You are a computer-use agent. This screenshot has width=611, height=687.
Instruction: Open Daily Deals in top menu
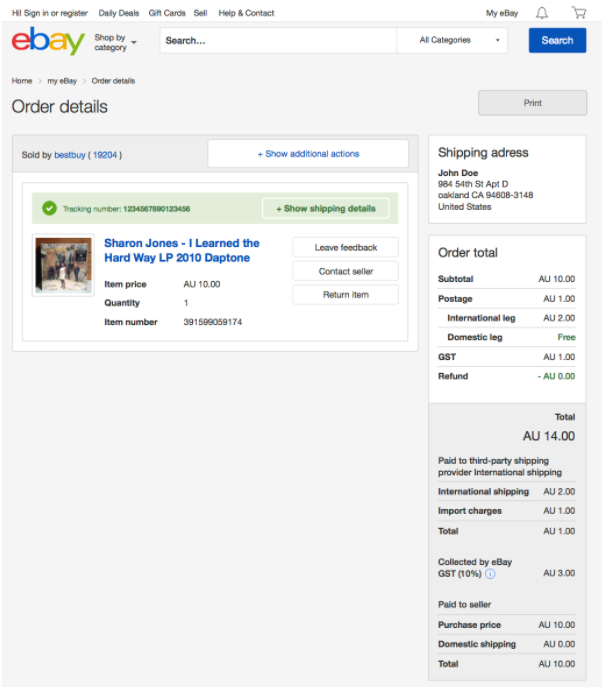[x=119, y=13]
